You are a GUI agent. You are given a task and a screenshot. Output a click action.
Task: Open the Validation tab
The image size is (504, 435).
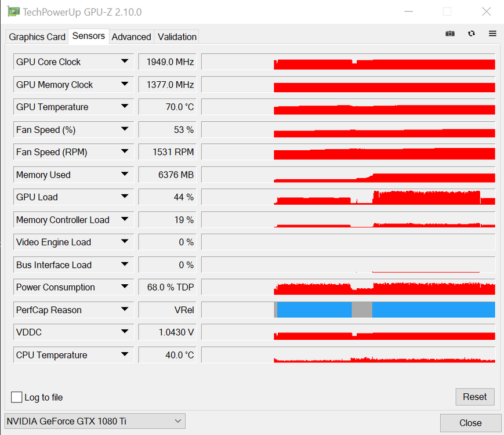(x=177, y=37)
